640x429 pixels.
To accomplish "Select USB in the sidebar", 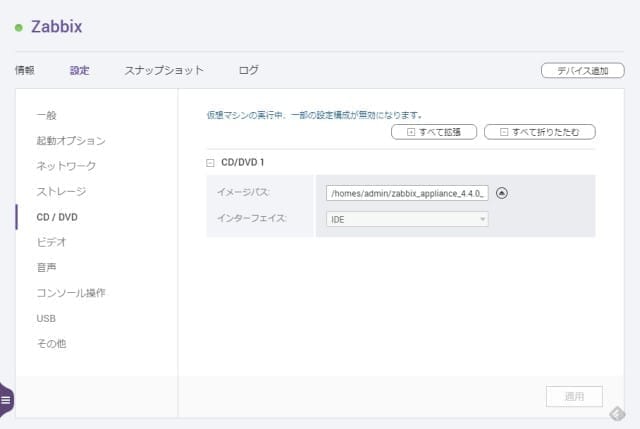I will (46, 318).
